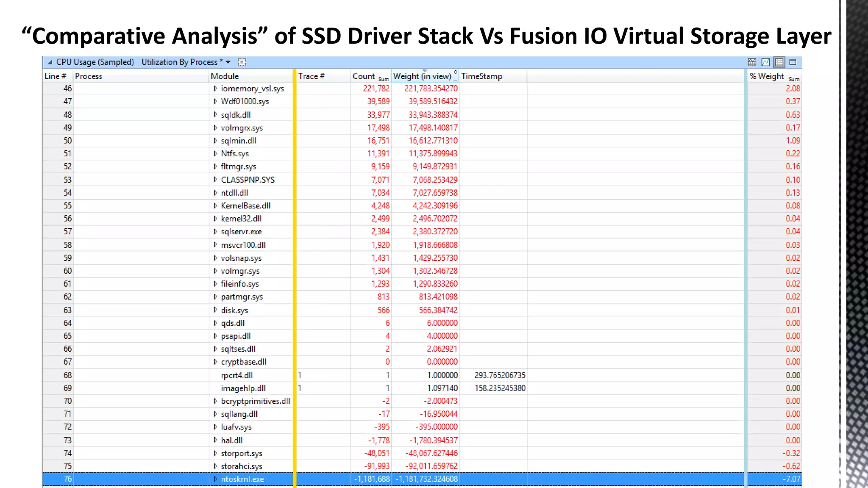Expand the partmgr.sys module row

(x=215, y=297)
